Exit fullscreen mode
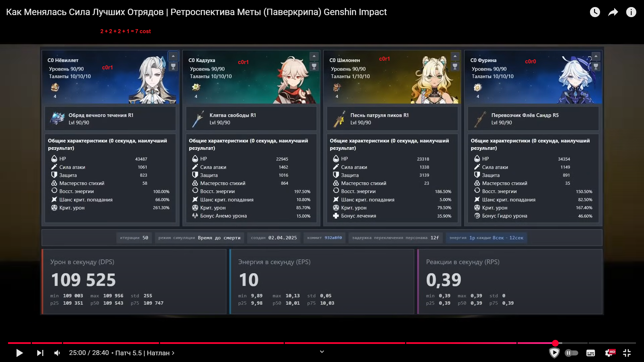Viewport: 644px width, 362px height. [x=627, y=353]
